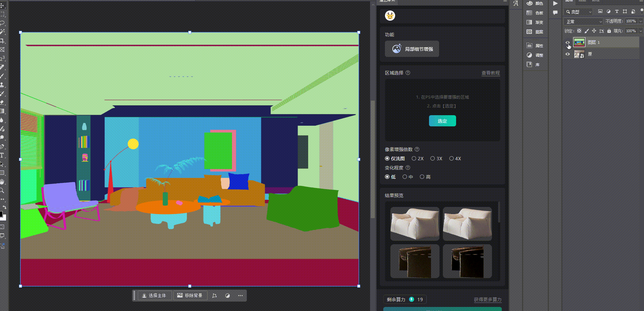Open the 查看教程 tutorial link
644x311 pixels.
click(x=491, y=73)
